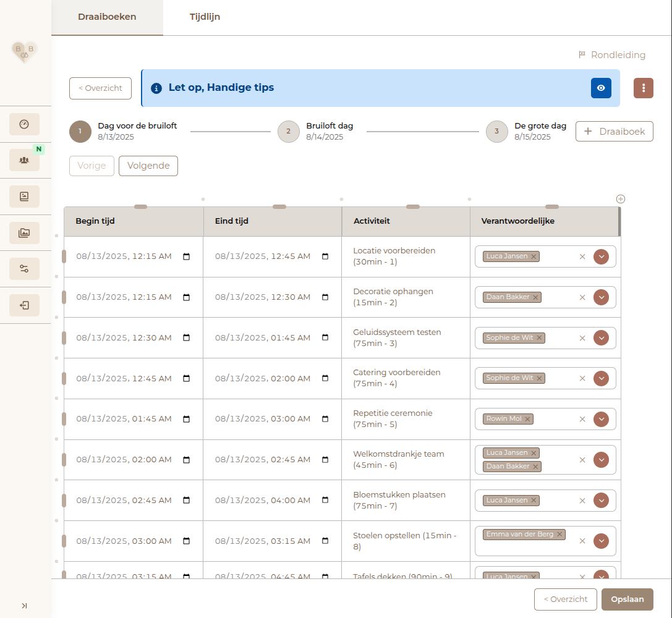This screenshot has height=618, width=672.
Task: Expand responsible dropdown for Welkomstdrankje team
Action: click(602, 460)
